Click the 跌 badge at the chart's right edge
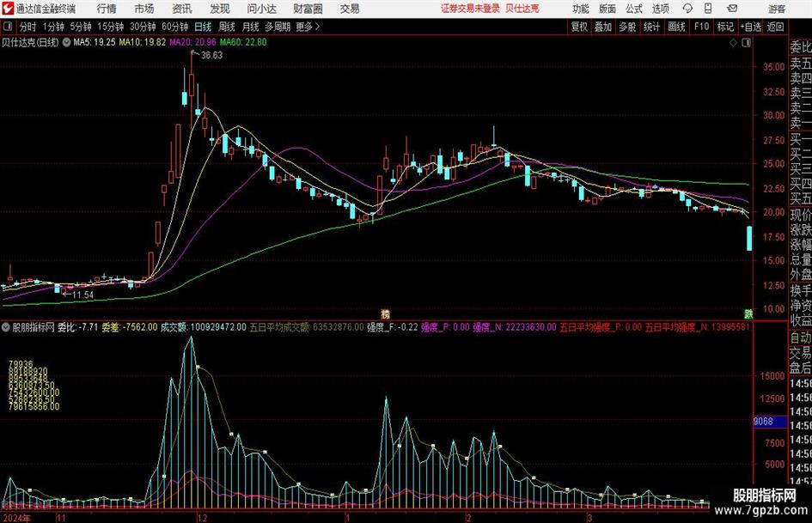The width and height of the screenshot is (812, 523). pyautogui.click(x=748, y=313)
